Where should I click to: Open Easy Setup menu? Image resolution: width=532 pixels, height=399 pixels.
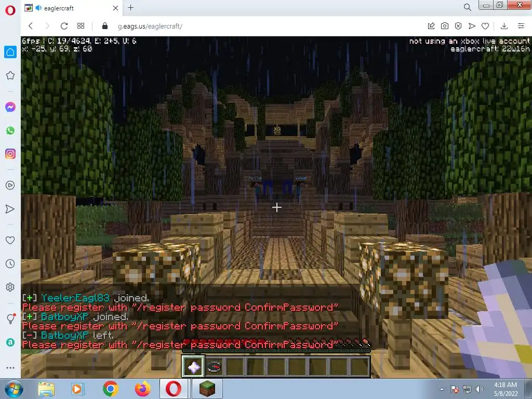521,26
